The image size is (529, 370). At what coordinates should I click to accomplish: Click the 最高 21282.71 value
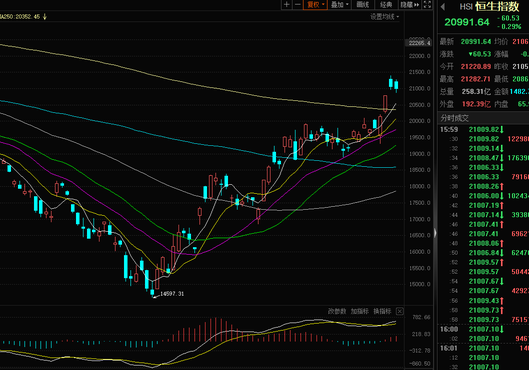coord(475,79)
